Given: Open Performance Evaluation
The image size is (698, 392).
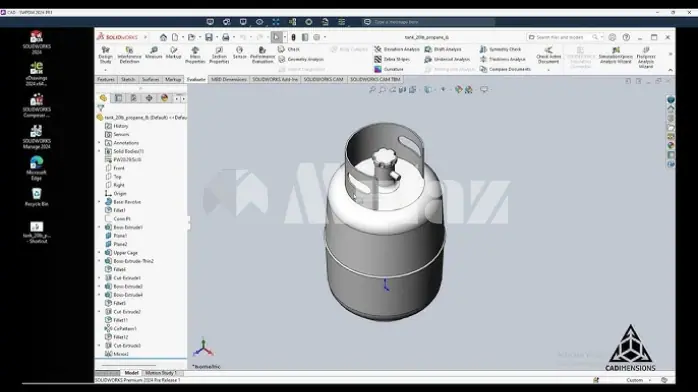Looking at the screenshot, I should [262, 55].
